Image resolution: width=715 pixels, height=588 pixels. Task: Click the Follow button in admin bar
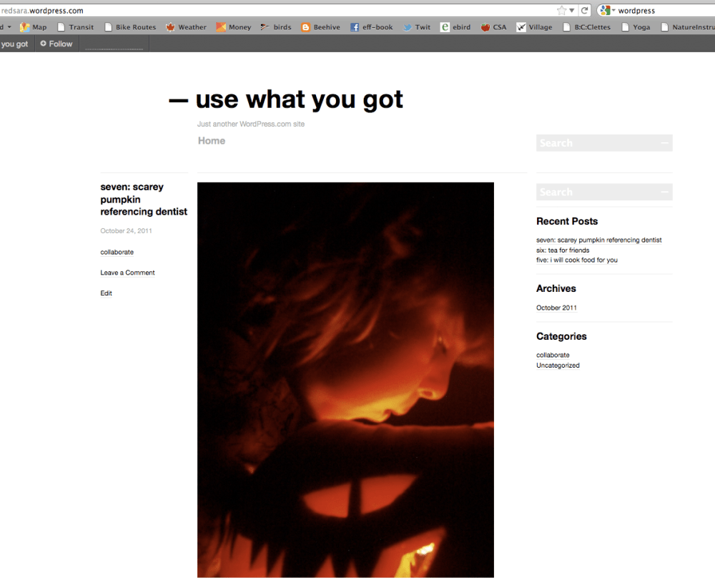56,44
